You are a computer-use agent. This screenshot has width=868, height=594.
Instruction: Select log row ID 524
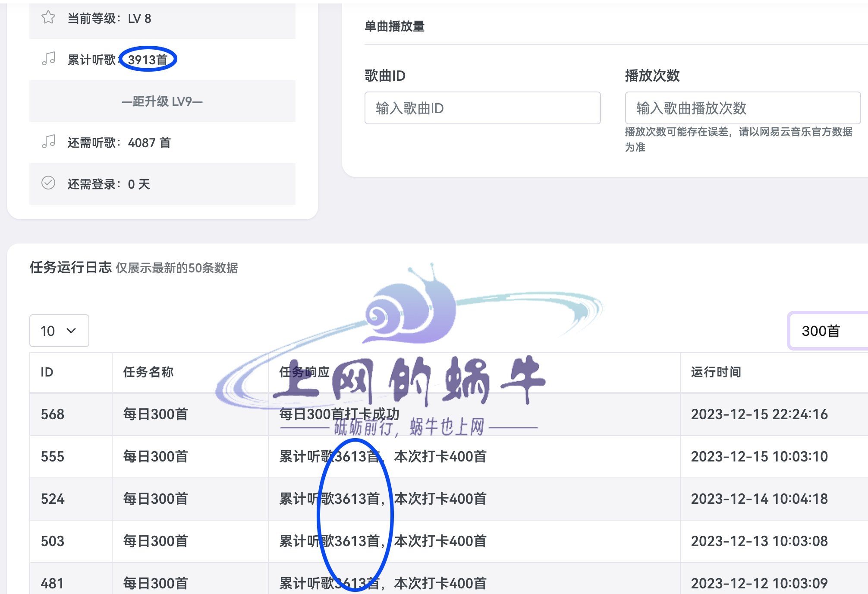coord(449,499)
